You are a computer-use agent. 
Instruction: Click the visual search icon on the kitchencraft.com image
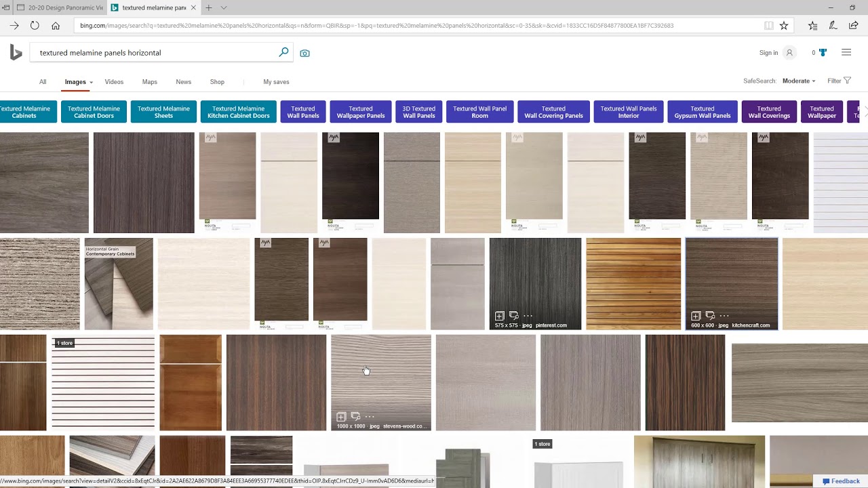710,316
